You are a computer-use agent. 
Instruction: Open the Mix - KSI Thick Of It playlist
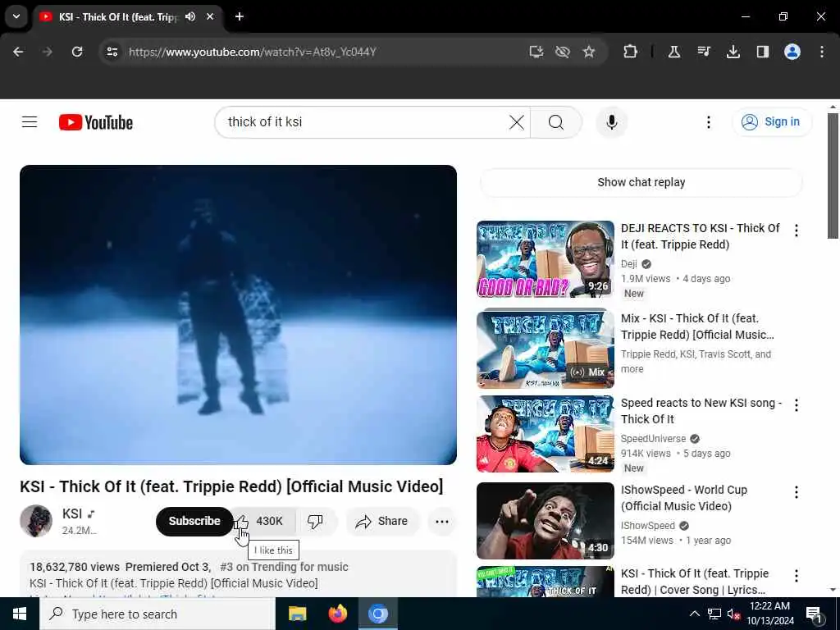point(697,326)
